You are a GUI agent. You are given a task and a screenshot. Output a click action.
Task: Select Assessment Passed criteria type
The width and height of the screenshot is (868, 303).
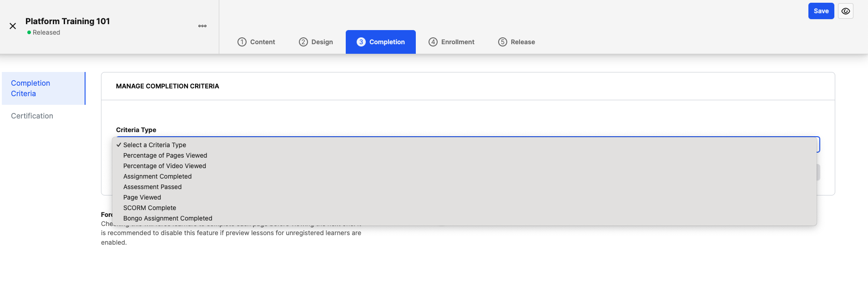[152, 187]
